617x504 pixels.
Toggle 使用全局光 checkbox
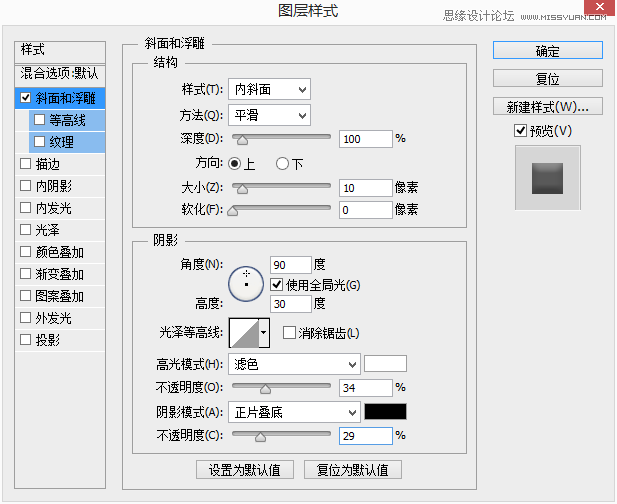[277, 284]
